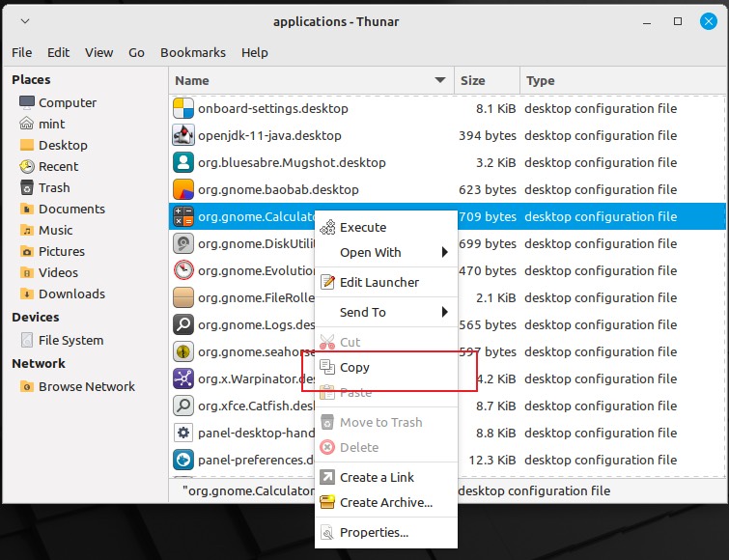The image size is (729, 560).
Task: Click the seahorse file icon
Action: (183, 351)
